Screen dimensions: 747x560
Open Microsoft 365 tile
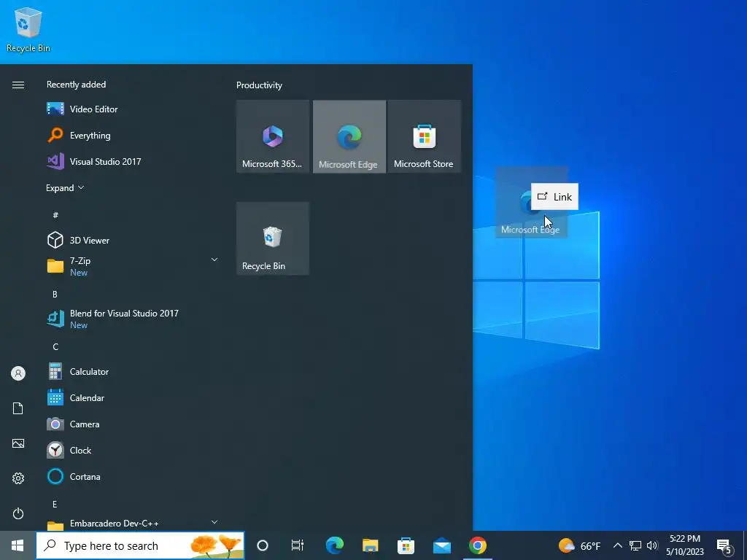point(273,136)
